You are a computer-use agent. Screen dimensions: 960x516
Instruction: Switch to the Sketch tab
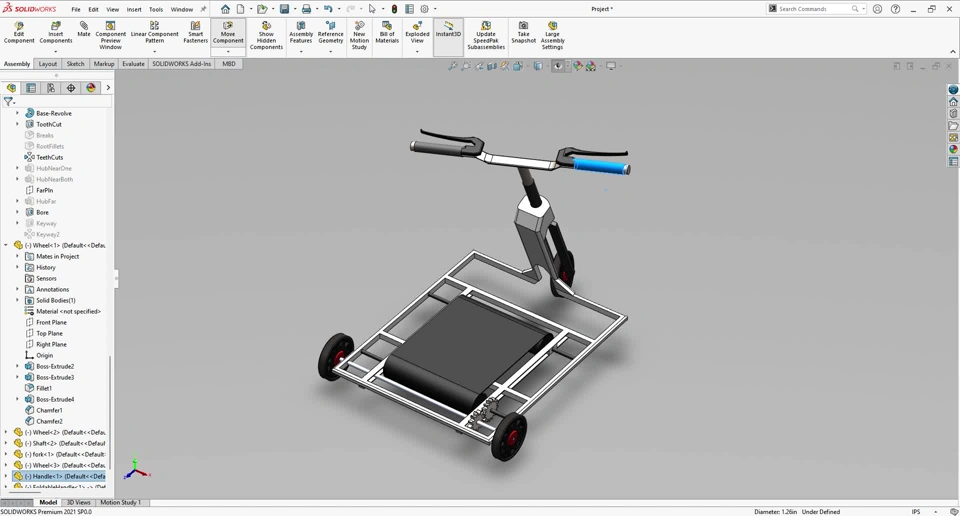point(75,64)
